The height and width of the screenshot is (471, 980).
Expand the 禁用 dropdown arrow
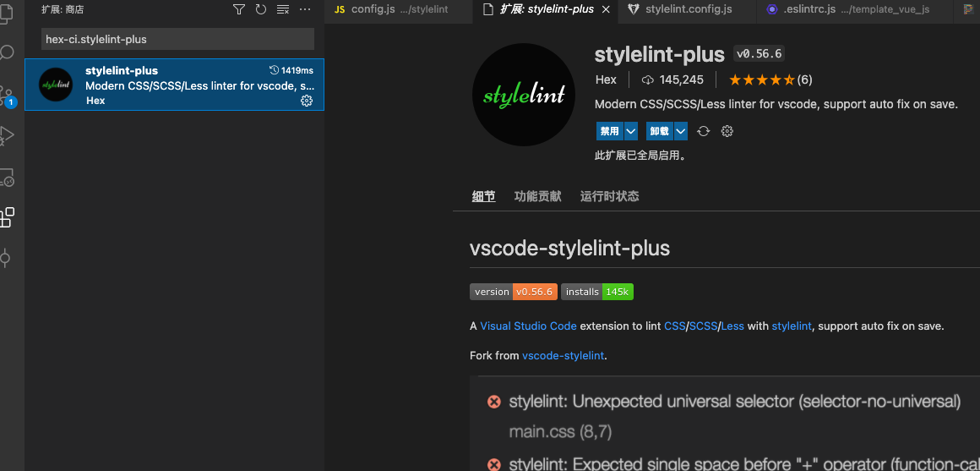click(x=630, y=131)
